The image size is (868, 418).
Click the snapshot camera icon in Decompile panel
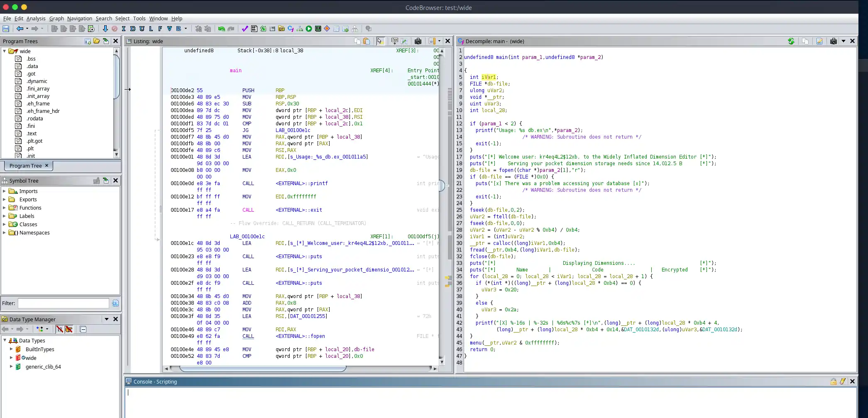pyautogui.click(x=833, y=41)
